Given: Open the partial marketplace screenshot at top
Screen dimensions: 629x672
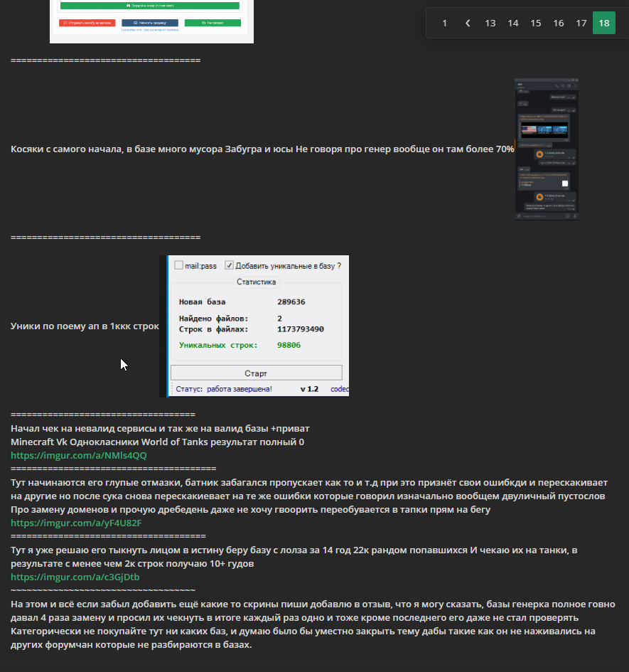Looking at the screenshot, I should [151, 21].
